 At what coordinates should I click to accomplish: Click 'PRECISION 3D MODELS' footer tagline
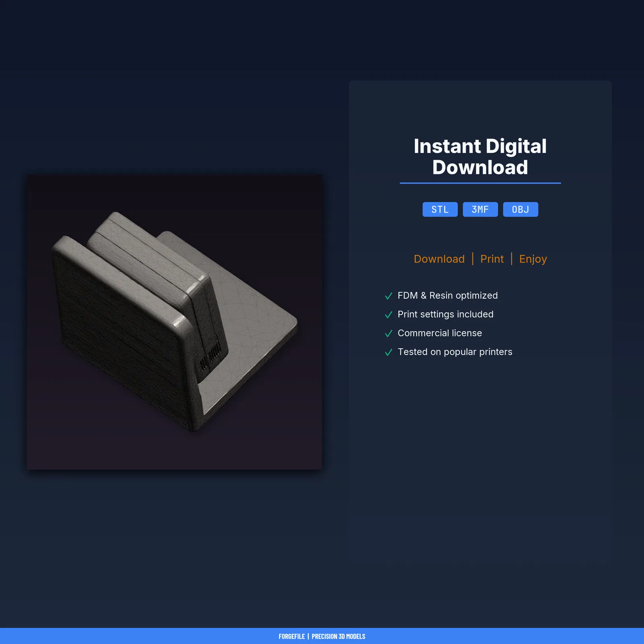point(339,636)
